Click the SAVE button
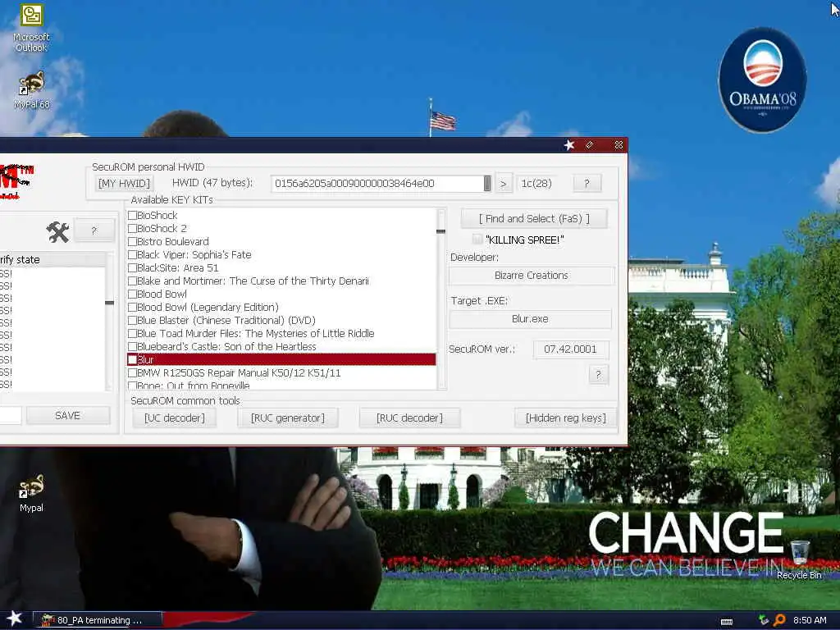This screenshot has width=840, height=630. (x=67, y=415)
